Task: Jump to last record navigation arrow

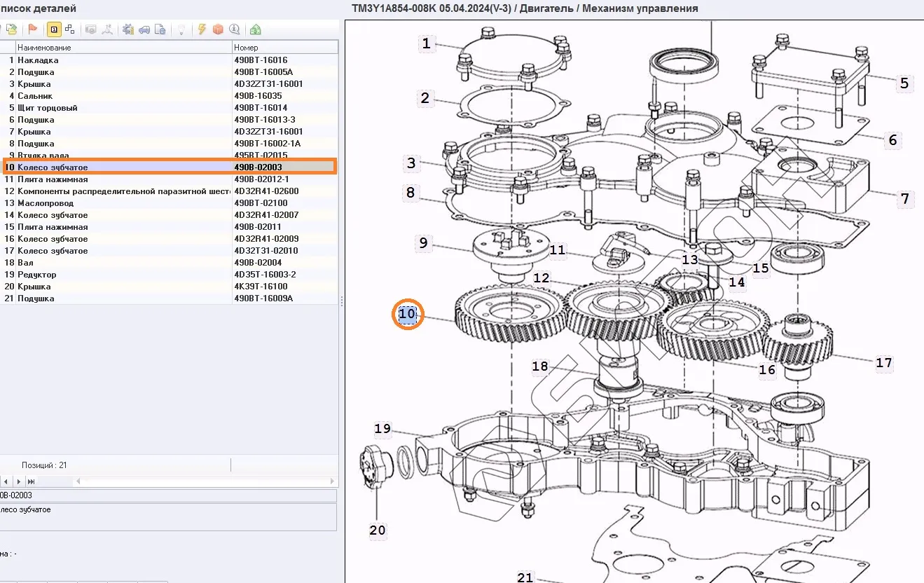Action: coord(31,482)
